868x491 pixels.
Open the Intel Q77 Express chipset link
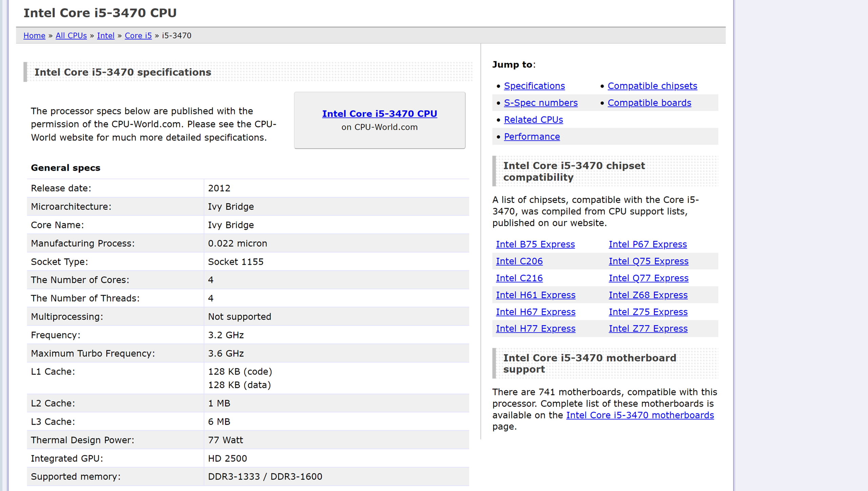tap(649, 278)
